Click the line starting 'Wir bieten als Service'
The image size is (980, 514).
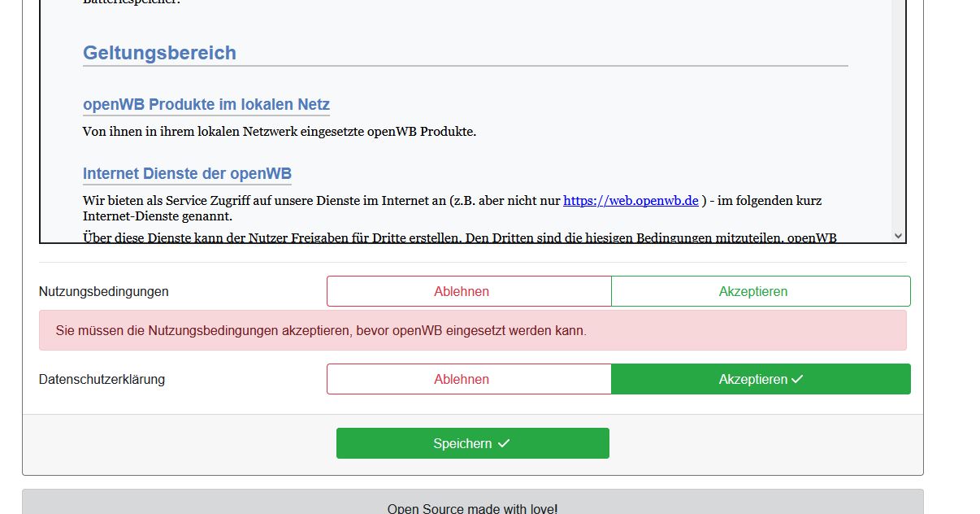pos(453,200)
